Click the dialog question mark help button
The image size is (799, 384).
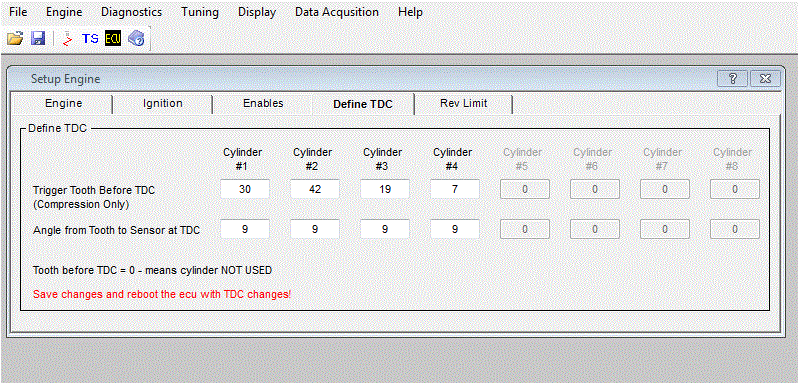coord(732,79)
